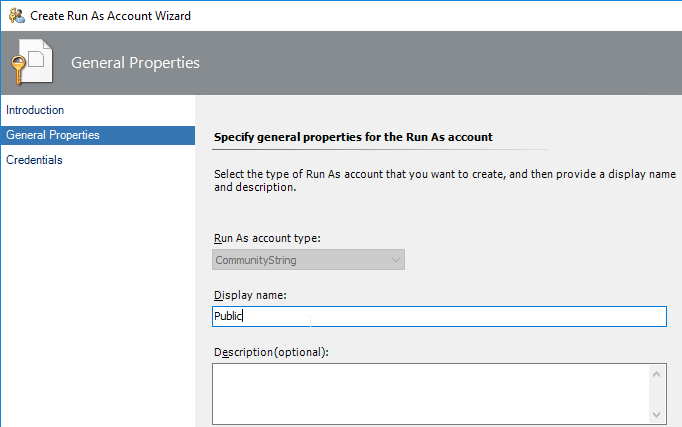Go to the Credentials wizard step
This screenshot has height=427, width=682.
click(x=34, y=160)
